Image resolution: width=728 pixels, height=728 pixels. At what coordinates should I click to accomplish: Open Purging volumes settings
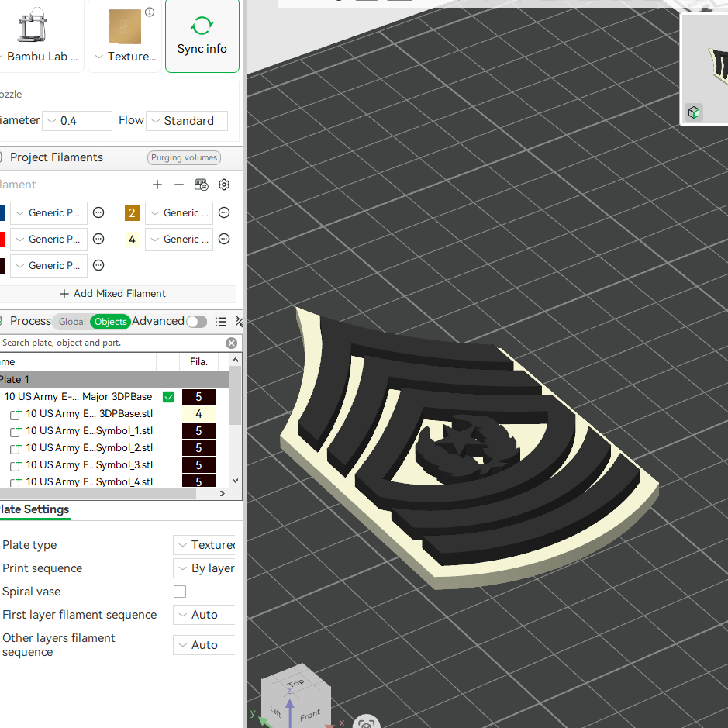pos(184,157)
